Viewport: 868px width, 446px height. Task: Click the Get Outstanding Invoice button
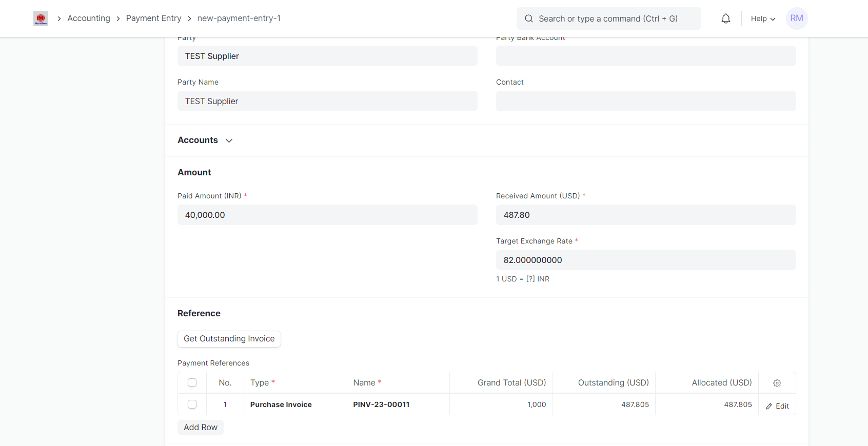coord(229,339)
